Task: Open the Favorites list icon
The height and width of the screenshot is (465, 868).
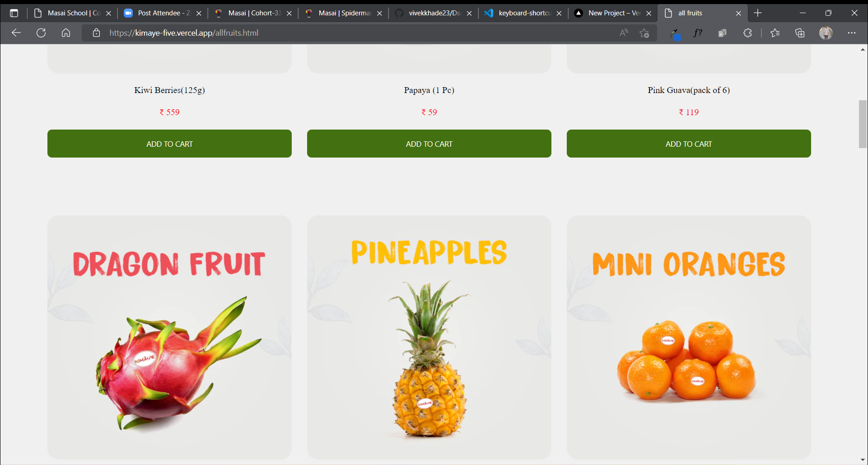Action: pos(775,33)
